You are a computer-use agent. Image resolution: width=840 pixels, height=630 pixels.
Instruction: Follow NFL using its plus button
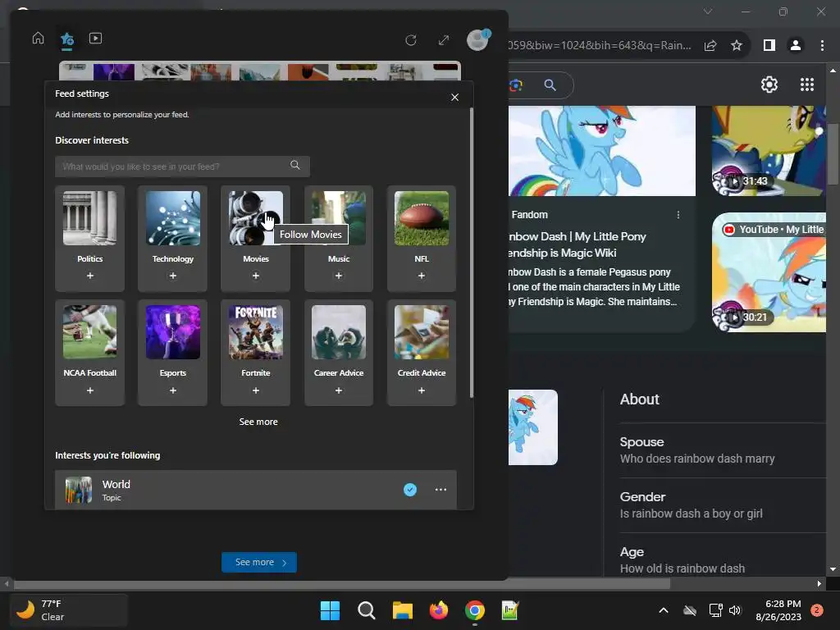point(422,276)
